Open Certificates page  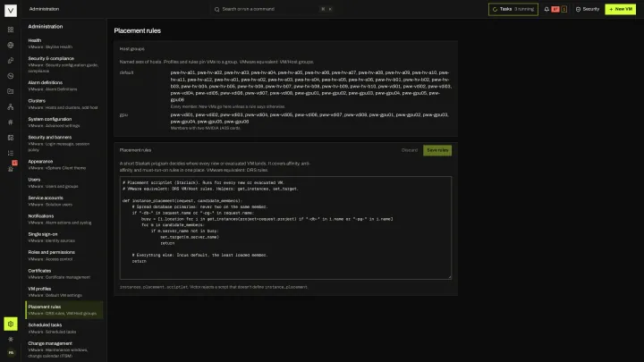pos(64,274)
